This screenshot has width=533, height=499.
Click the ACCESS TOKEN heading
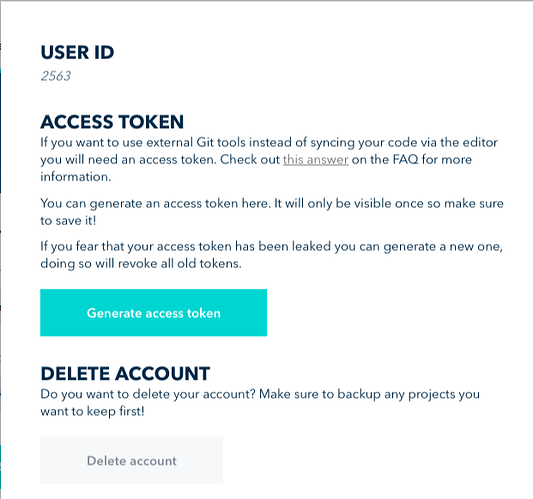pyautogui.click(x=112, y=122)
